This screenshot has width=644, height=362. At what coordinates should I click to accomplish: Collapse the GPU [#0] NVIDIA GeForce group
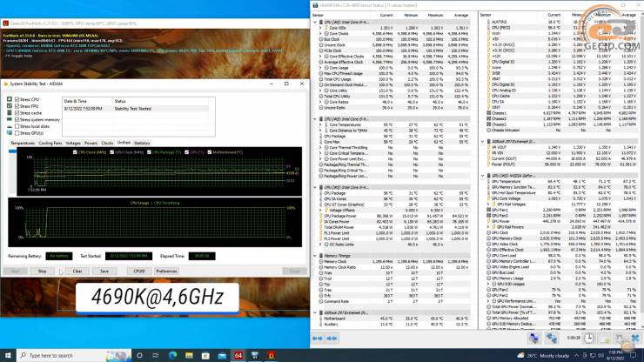click(x=483, y=176)
